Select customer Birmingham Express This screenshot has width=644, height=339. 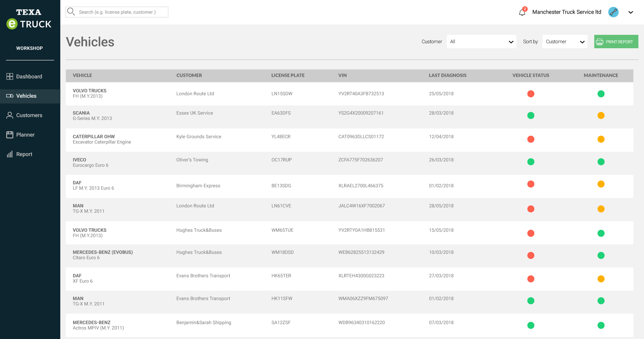(198, 186)
